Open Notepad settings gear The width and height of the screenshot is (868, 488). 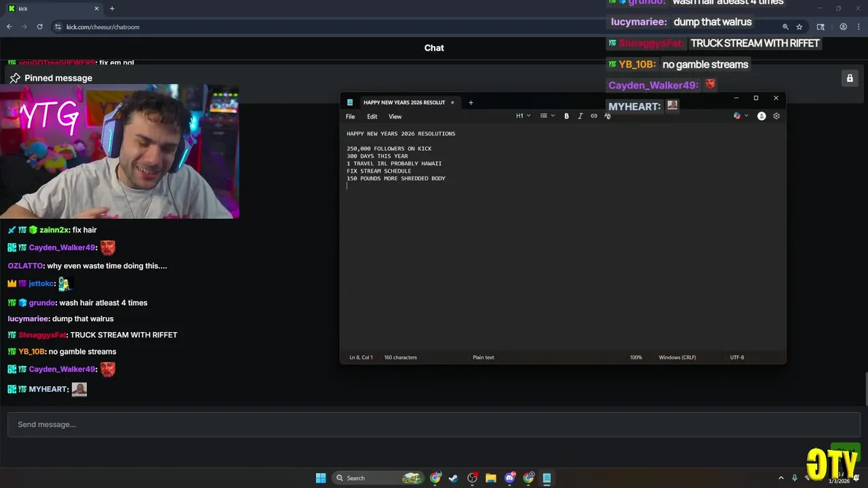tap(776, 116)
